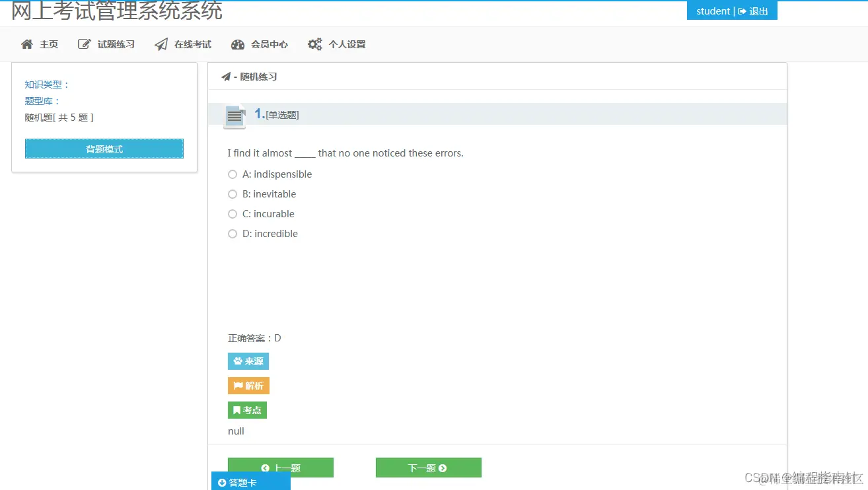Image resolution: width=868 pixels, height=490 pixels.
Task: Click the 正确答案：D text
Action: tap(254, 338)
